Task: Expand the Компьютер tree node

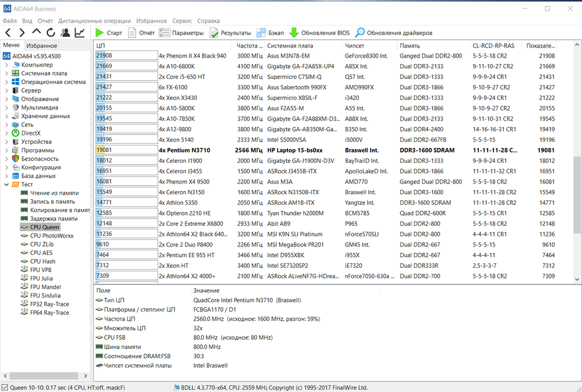Action: click(x=7, y=65)
